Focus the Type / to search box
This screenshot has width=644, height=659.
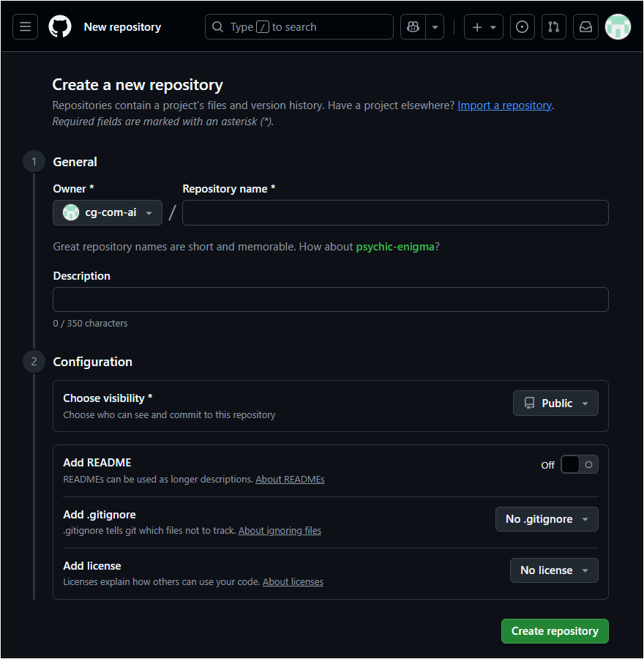(x=299, y=27)
